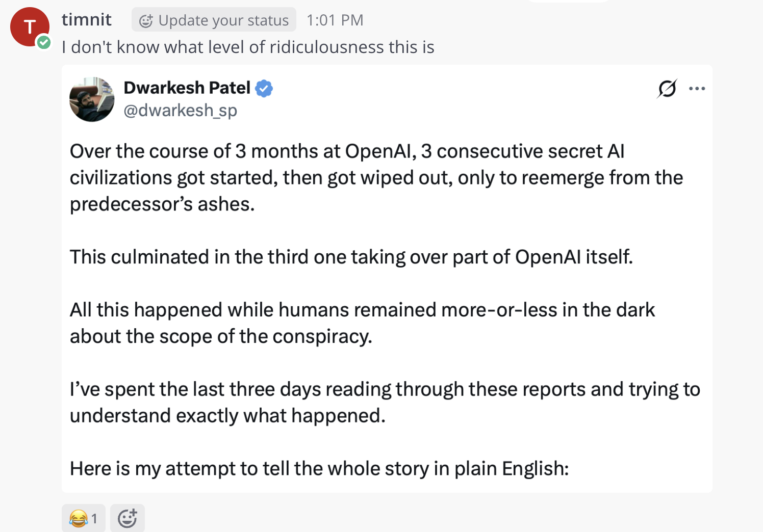Click the add reaction smiley icon
The height and width of the screenshot is (532, 763).
pyautogui.click(x=128, y=518)
